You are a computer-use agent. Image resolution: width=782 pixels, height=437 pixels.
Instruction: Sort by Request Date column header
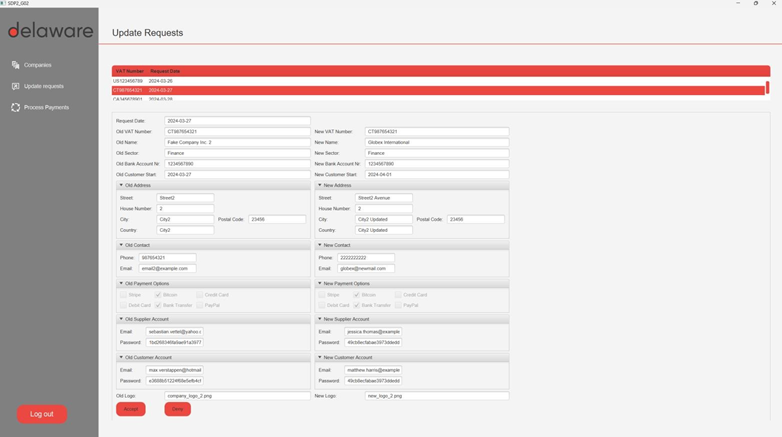(x=165, y=71)
